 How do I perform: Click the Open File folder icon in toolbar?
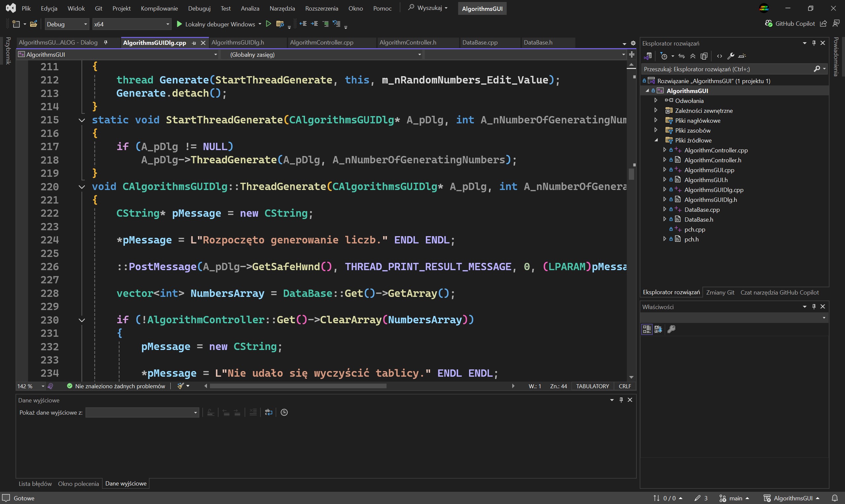(x=33, y=24)
